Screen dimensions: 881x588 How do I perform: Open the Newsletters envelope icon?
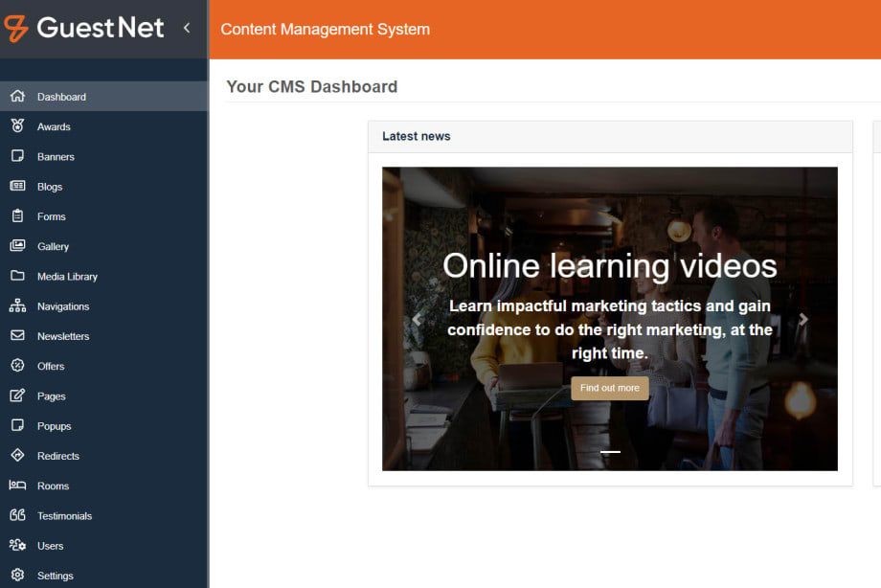(x=19, y=335)
